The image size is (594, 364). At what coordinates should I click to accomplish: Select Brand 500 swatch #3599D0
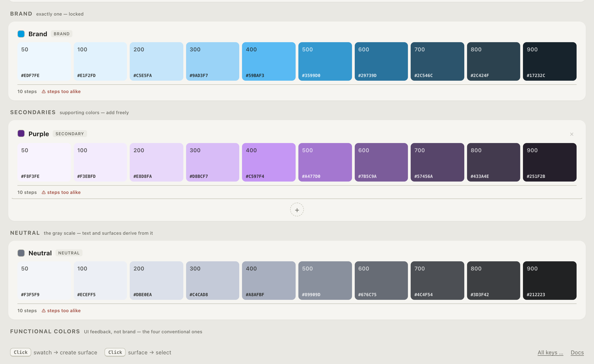tap(325, 61)
